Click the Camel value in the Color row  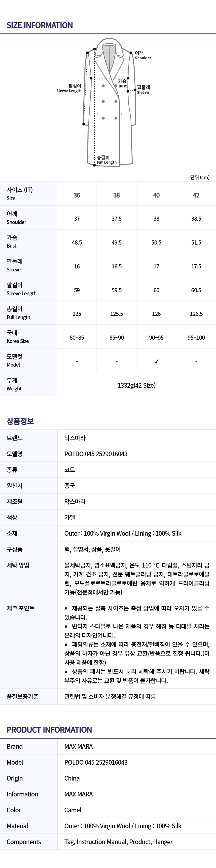[73, 810]
